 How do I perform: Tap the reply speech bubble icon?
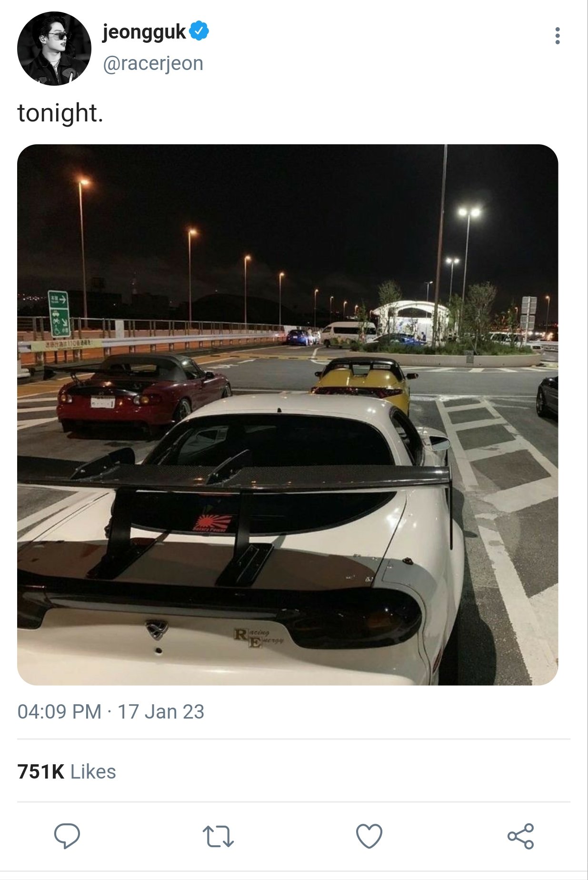(x=67, y=836)
